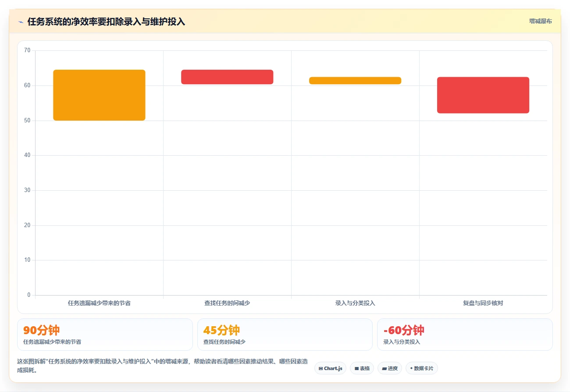The height and width of the screenshot is (392, 570).
Task: Click the 数据卡片 chip
Action: click(422, 368)
